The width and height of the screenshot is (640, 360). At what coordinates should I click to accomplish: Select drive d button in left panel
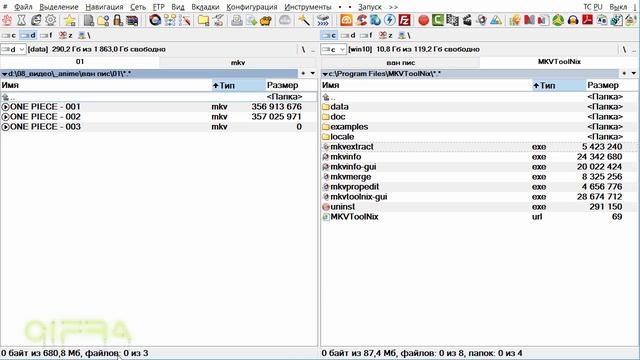click(28, 36)
